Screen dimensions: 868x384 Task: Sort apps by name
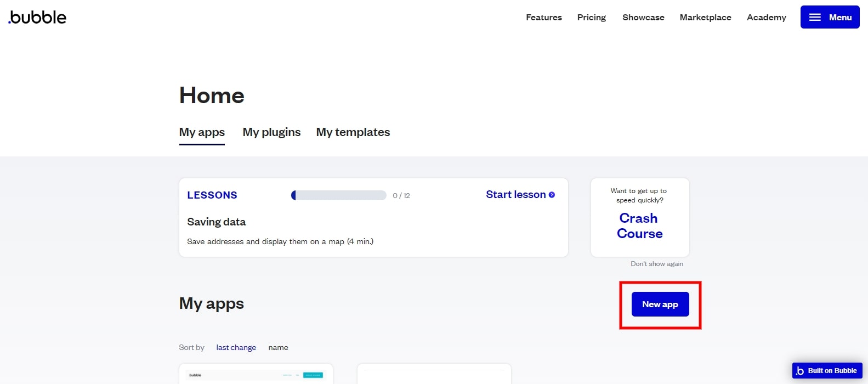pos(278,347)
